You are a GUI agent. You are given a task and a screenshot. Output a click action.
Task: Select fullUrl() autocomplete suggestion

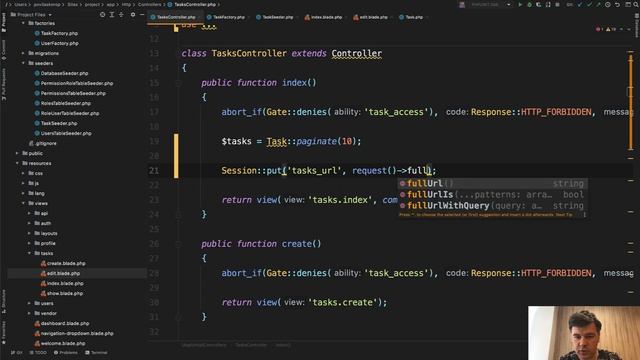point(492,183)
